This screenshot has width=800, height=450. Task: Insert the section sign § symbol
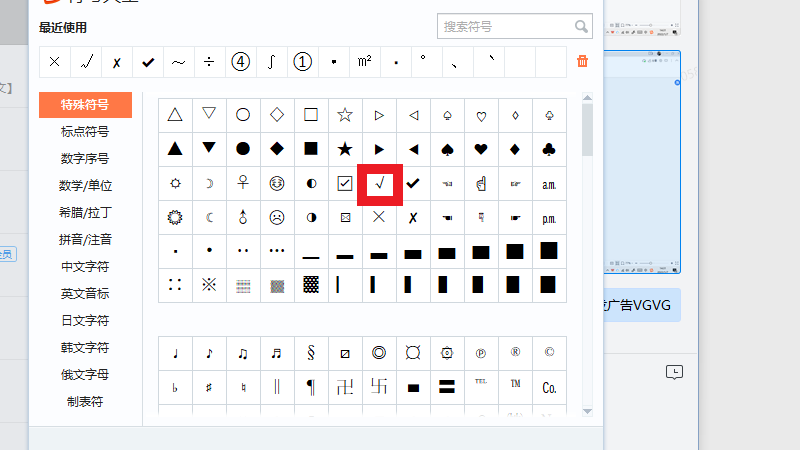tap(311, 353)
